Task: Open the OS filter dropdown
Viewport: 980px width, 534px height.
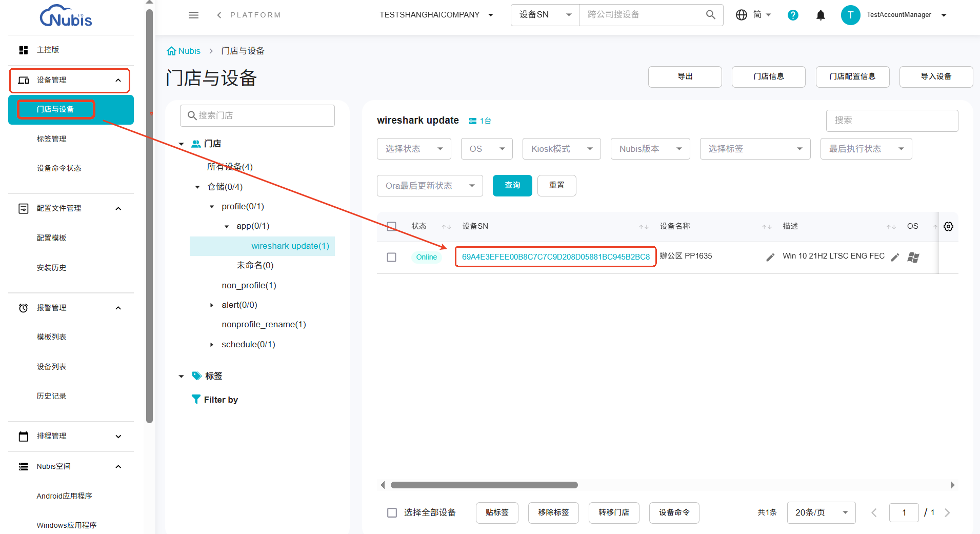Action: [x=487, y=149]
